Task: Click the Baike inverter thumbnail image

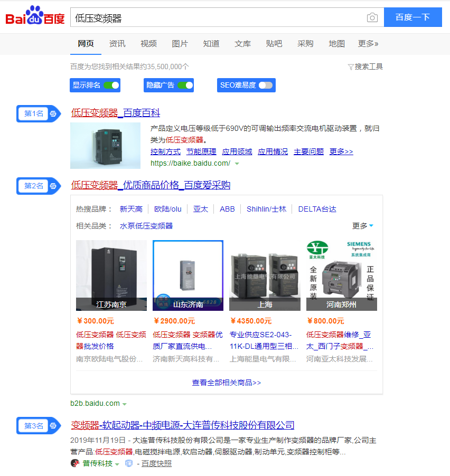Action: [x=106, y=146]
